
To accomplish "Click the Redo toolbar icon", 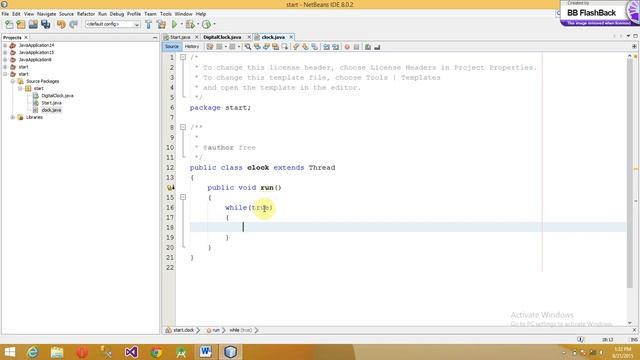I will click(x=73, y=24).
